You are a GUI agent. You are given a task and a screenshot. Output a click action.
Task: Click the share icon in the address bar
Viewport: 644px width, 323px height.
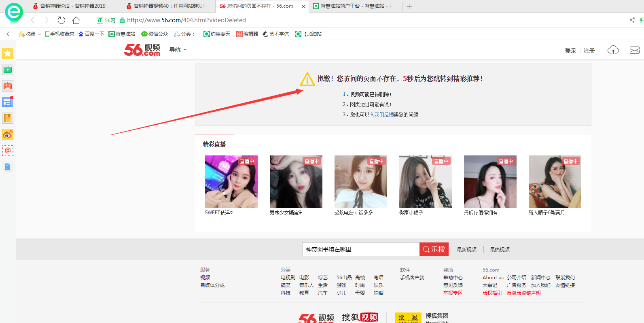point(632,20)
